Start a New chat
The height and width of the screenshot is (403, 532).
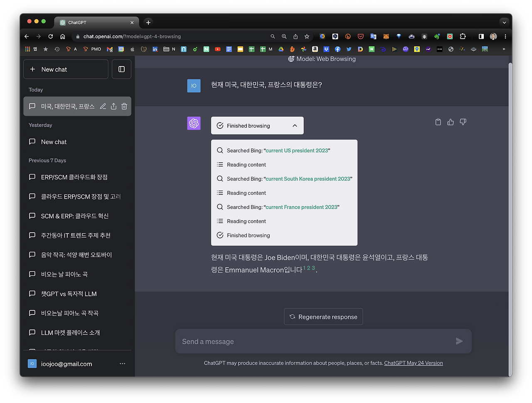(66, 69)
